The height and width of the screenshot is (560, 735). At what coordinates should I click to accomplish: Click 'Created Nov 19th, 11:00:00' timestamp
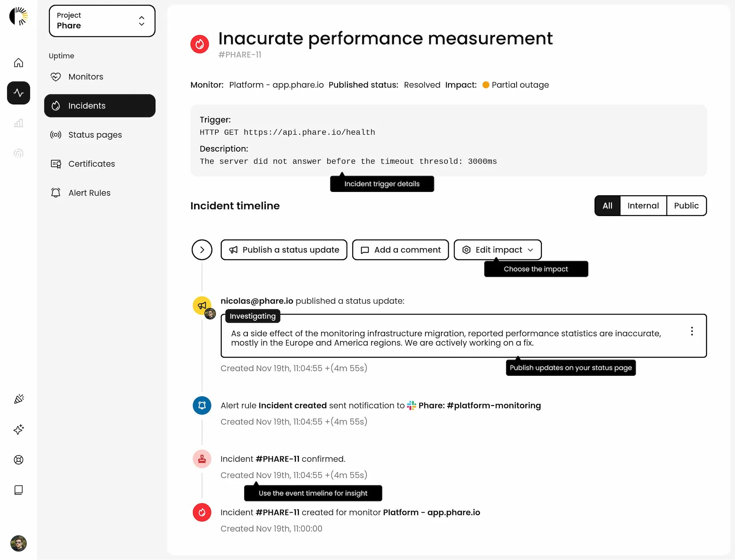pos(271,529)
